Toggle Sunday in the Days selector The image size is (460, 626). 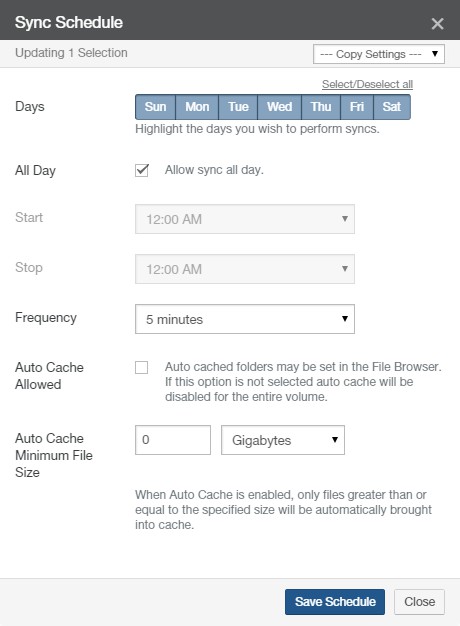[155, 107]
